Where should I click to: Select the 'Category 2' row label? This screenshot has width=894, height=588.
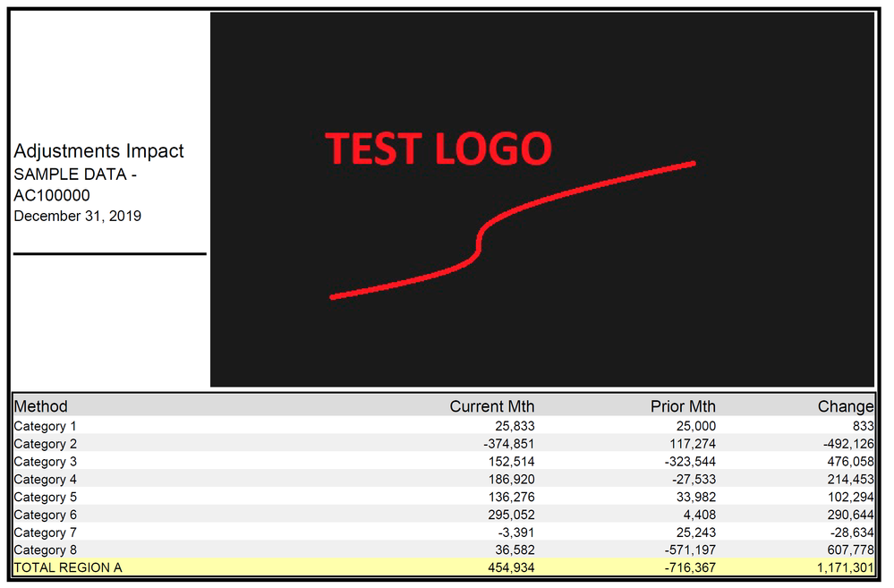click(x=45, y=444)
